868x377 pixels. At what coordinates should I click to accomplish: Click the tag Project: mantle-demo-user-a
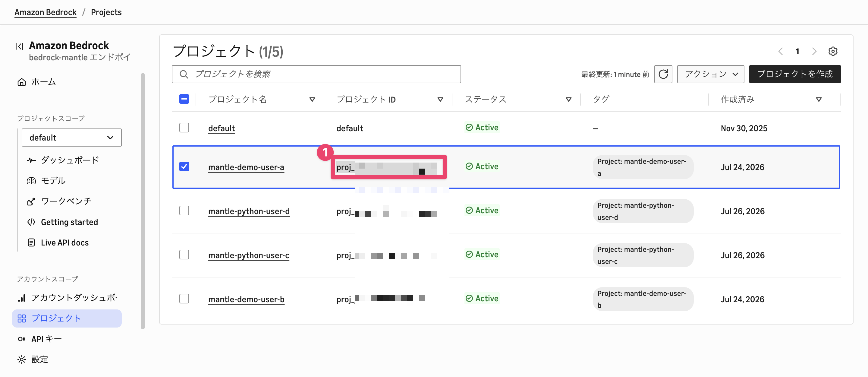[x=643, y=167]
